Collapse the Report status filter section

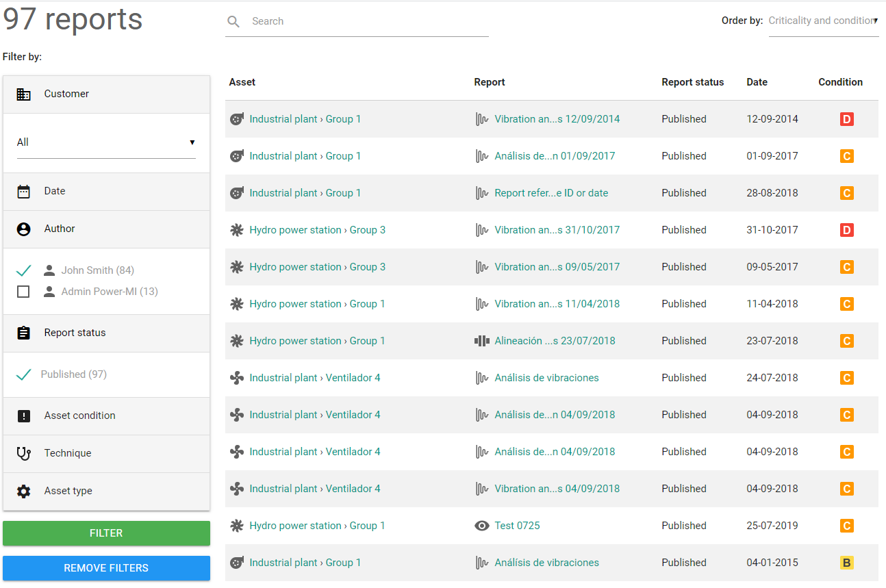[106, 333]
